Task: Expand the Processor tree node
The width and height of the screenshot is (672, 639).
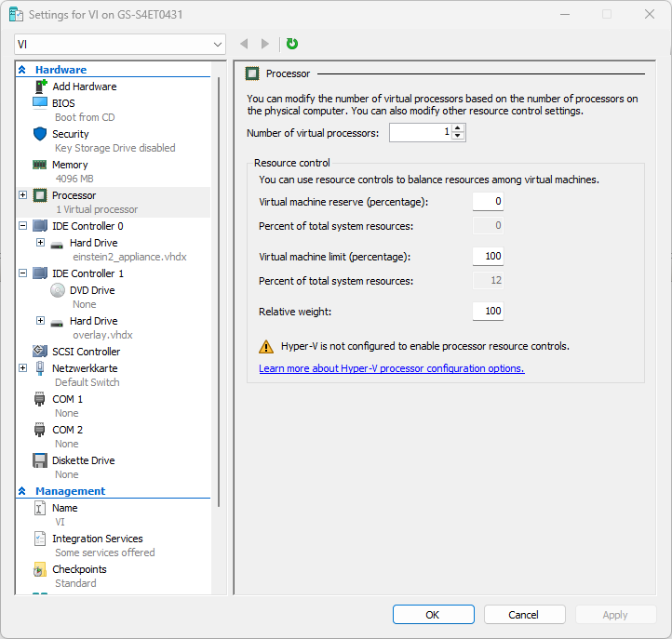Action: click(x=22, y=195)
